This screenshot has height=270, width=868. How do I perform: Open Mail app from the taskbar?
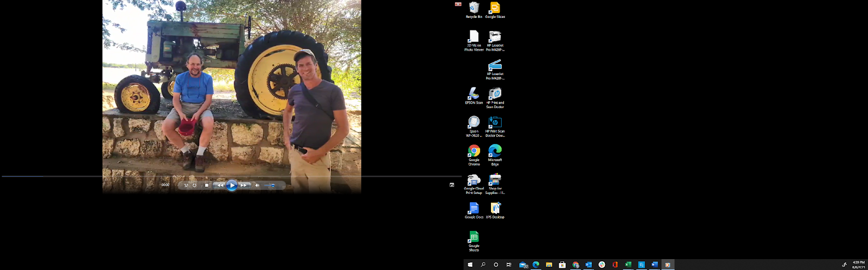[x=524, y=265]
